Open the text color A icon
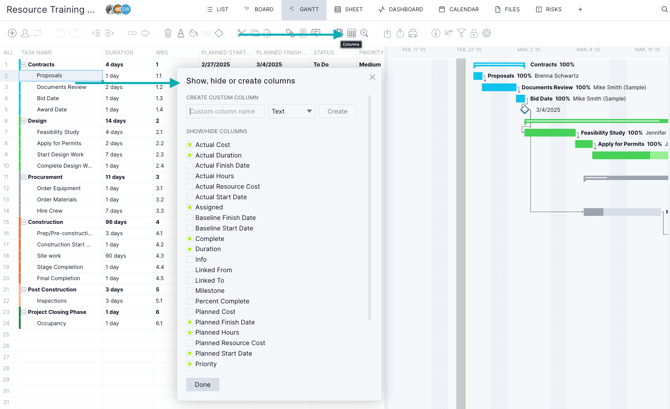The image size is (670, 409). 181,33
